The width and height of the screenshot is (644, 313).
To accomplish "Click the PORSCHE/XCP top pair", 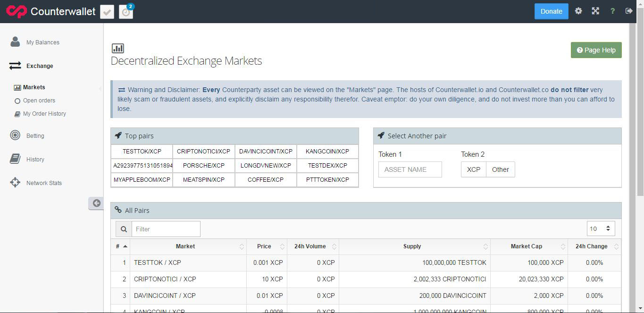I will [203, 166].
